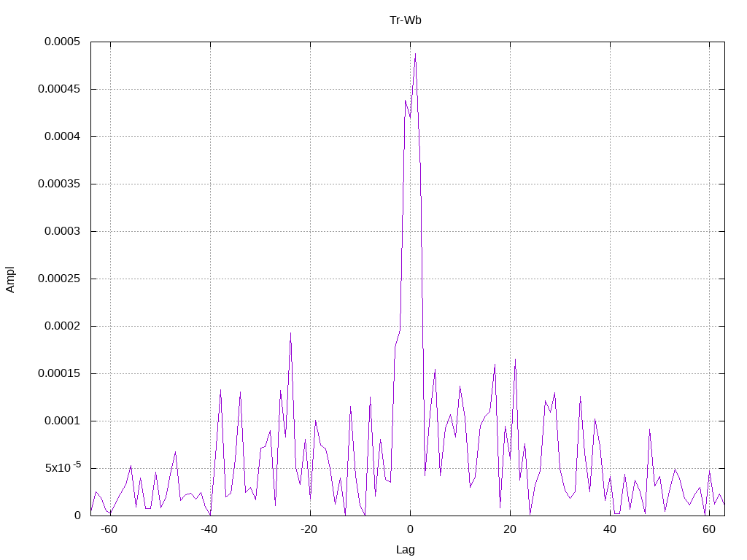Image resolution: width=747 pixels, height=560 pixels.
Task: Click x-axis tick label 40
Action: 610,529
